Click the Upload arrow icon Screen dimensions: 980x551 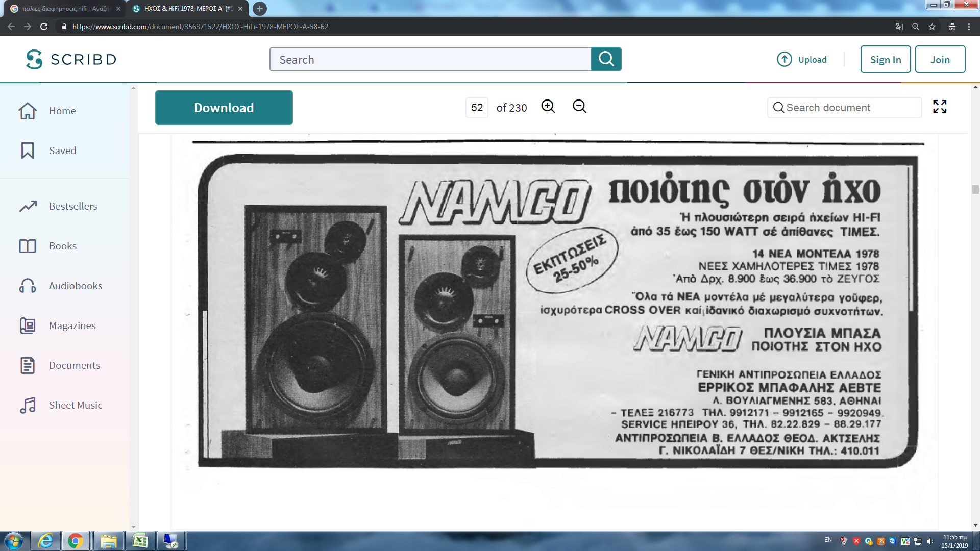785,60
